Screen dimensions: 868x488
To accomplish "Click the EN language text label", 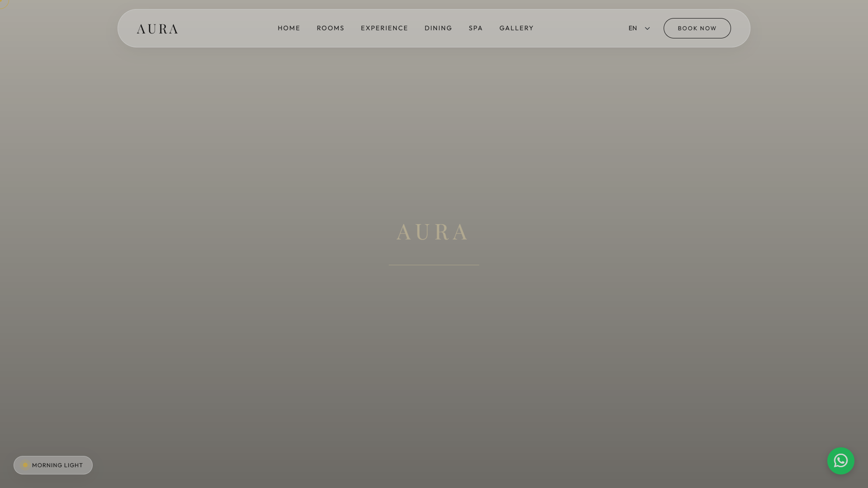I will click(x=633, y=28).
